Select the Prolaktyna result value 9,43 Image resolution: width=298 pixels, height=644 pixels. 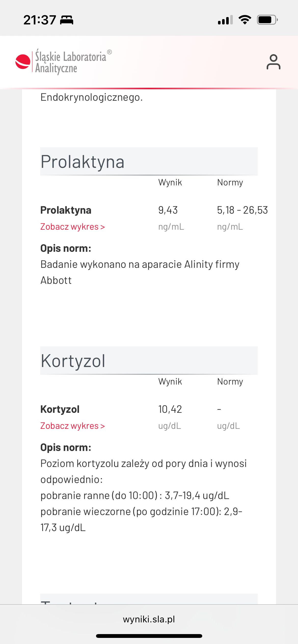[x=168, y=210]
